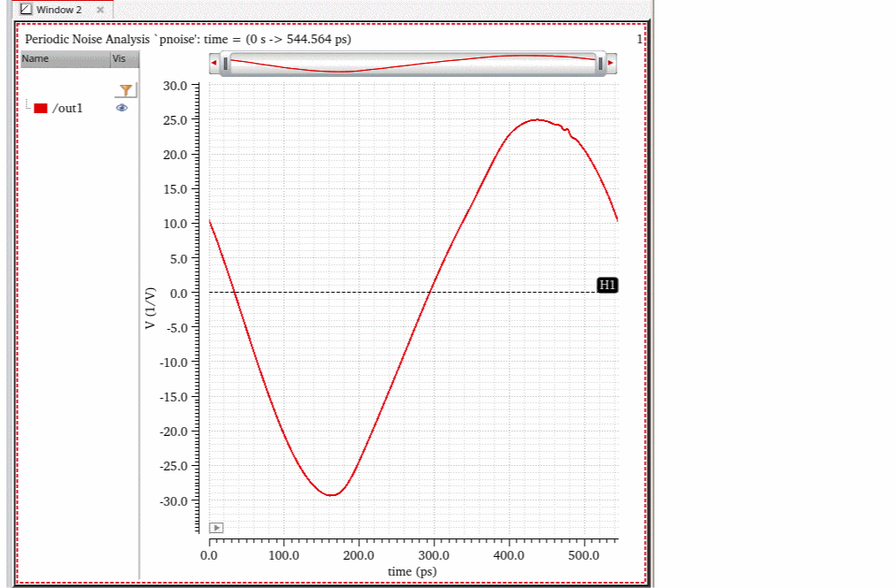
Task: Click the 500.0 x-axis tick value
Action: pos(584,555)
